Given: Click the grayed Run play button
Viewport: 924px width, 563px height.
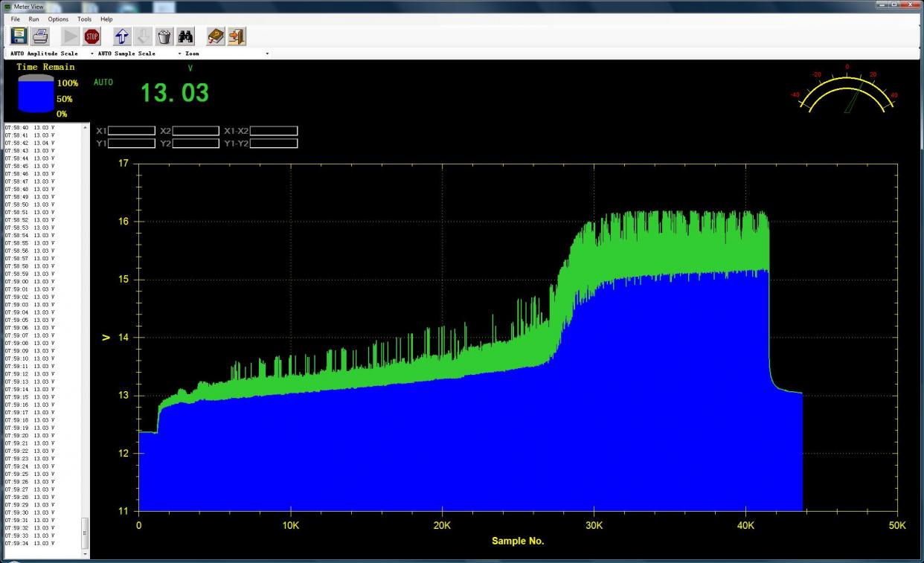Looking at the screenshot, I should coord(71,36).
